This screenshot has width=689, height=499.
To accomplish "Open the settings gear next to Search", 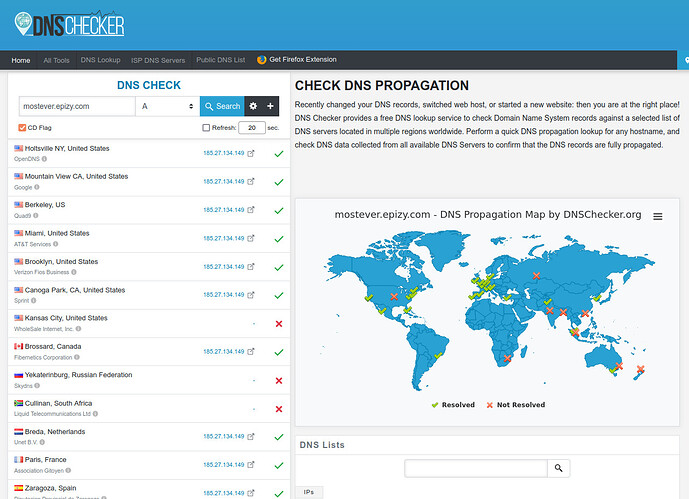I will [x=253, y=106].
